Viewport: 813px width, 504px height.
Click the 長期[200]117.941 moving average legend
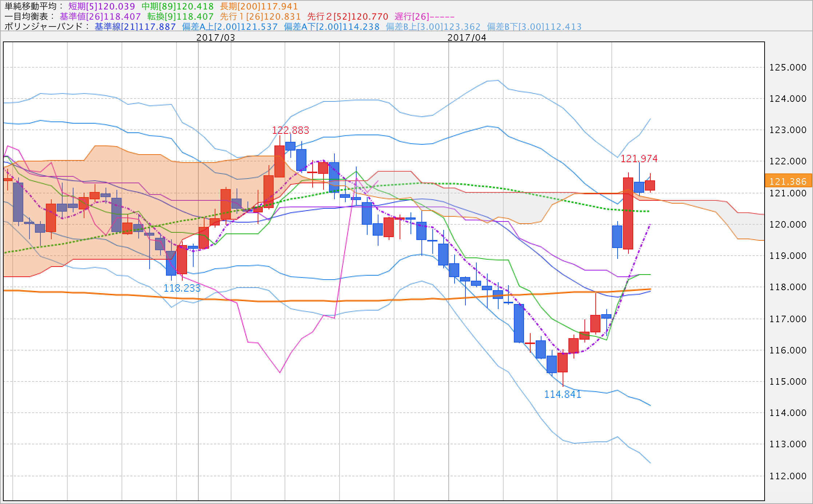pos(259,6)
